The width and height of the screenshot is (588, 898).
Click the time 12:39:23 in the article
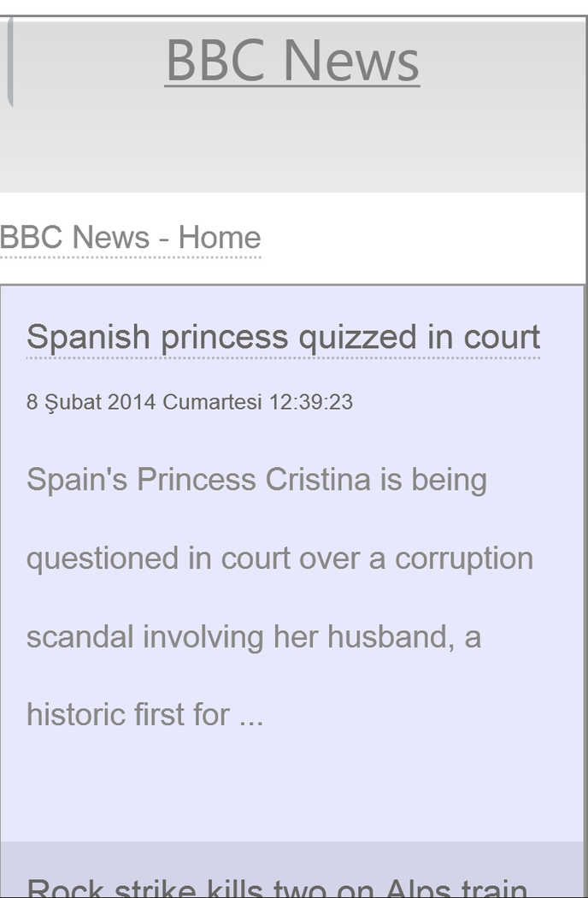310,402
